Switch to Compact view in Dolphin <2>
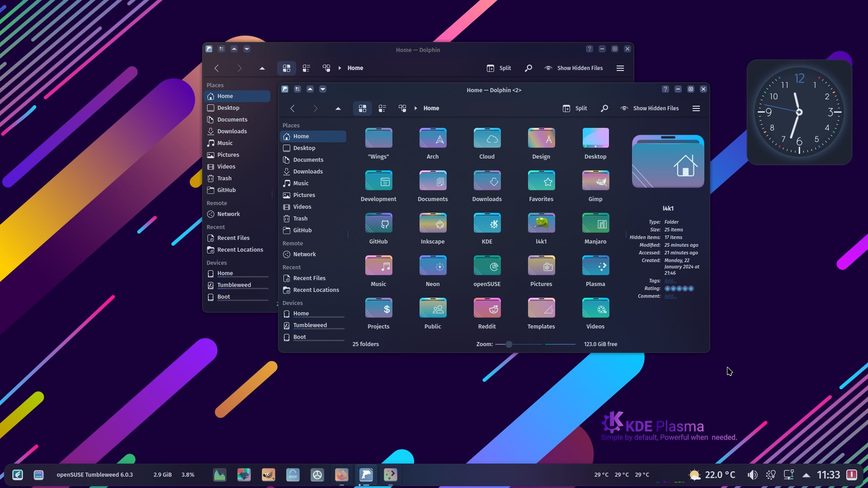 click(x=382, y=108)
